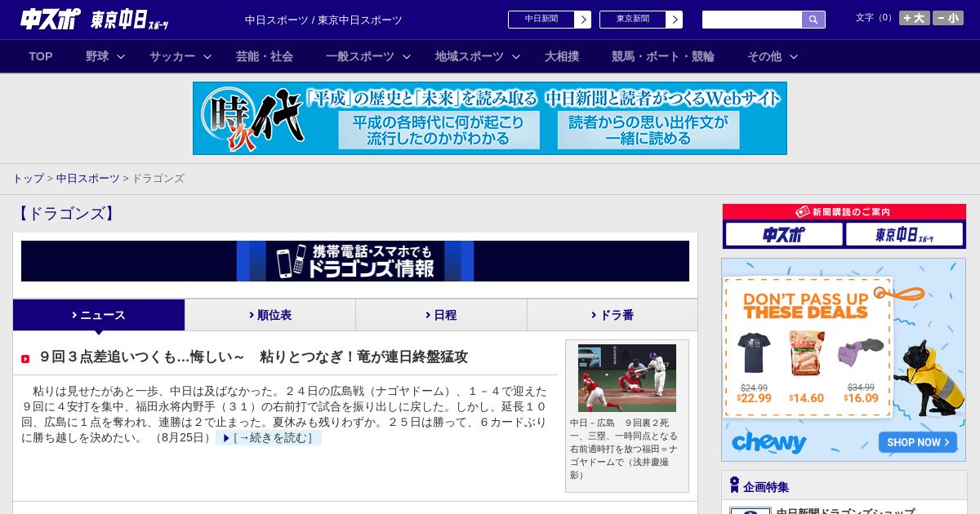
Task: Expand the サッカー dropdown menu
Action: [x=180, y=56]
